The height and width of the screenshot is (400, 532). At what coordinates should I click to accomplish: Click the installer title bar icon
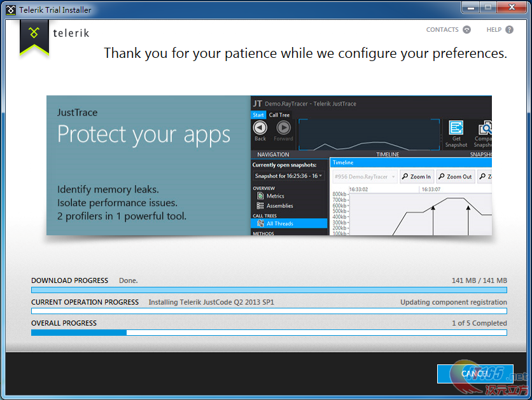[x=11, y=10]
